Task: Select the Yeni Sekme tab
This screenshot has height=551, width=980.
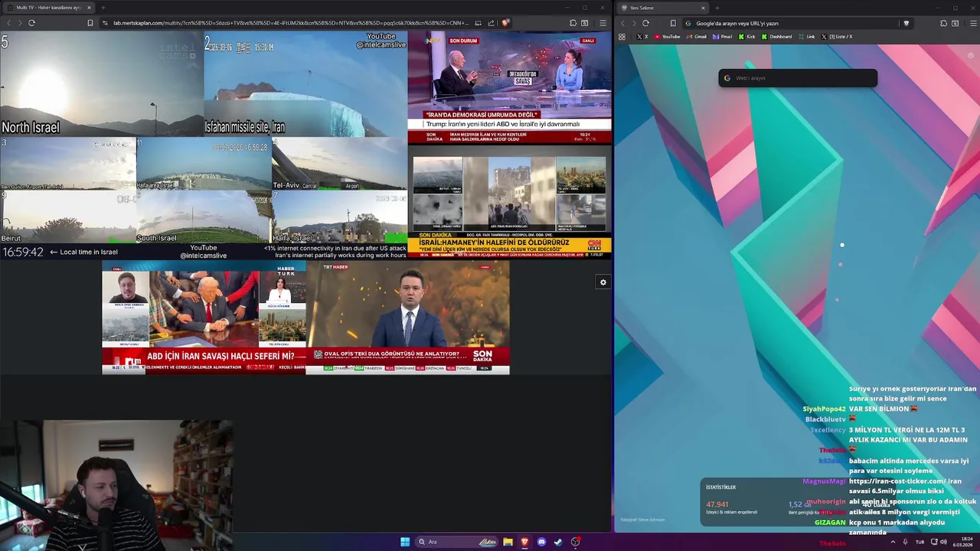Action: pyautogui.click(x=663, y=8)
